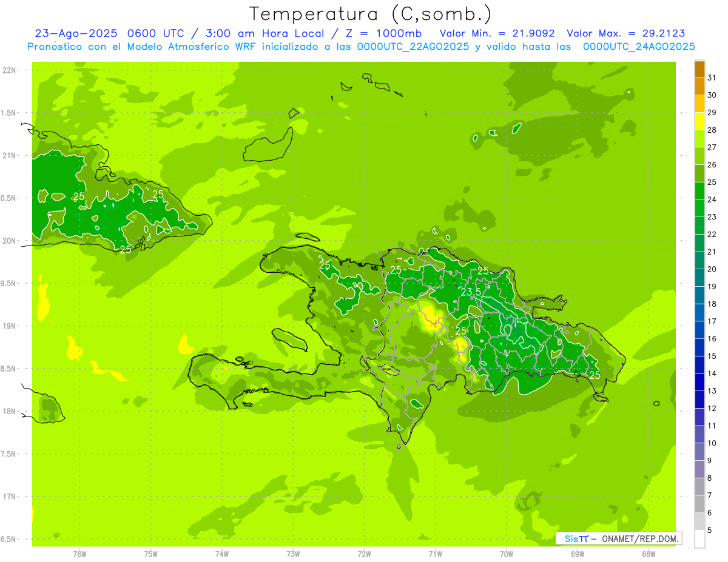Click the color bar label "5"
Screen dimensions: 728x562
(x=710, y=530)
